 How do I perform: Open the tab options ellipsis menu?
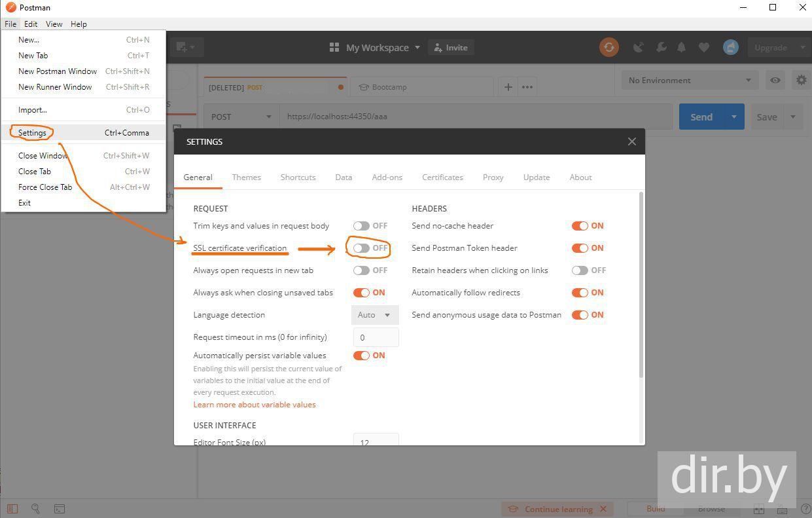pos(527,86)
